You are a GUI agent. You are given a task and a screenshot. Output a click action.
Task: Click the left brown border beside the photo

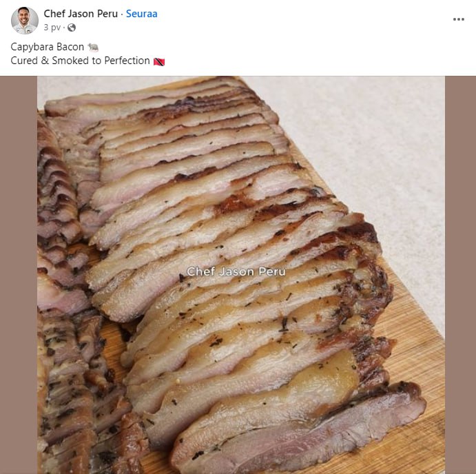(19, 276)
